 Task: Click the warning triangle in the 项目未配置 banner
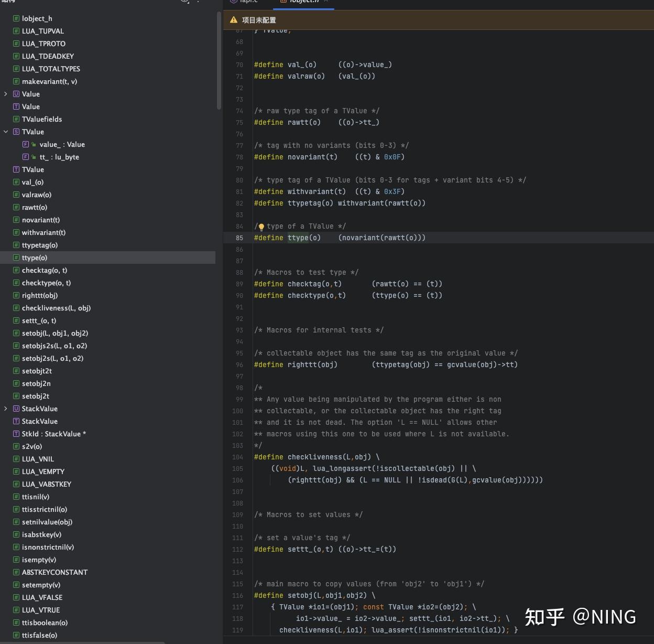(234, 20)
